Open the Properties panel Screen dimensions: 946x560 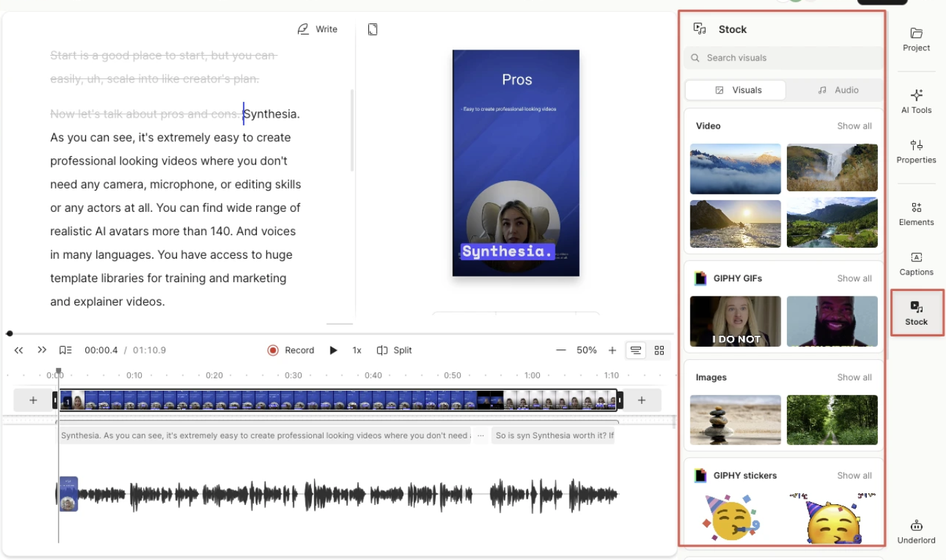[916, 151]
